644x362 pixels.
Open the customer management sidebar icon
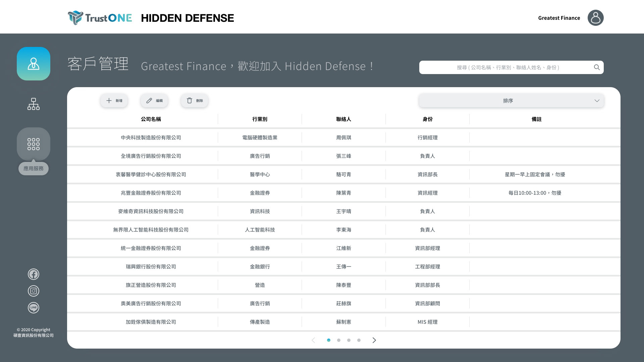[34, 64]
